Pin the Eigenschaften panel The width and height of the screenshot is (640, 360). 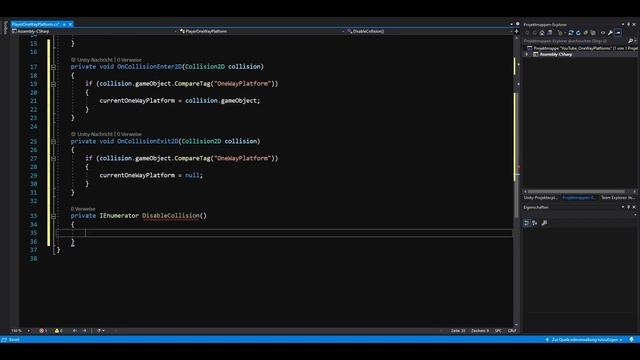[x=629, y=207]
